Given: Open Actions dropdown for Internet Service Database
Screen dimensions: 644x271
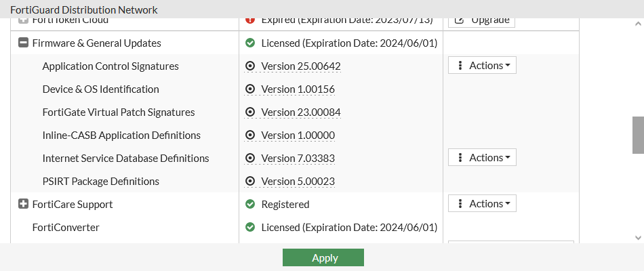Looking at the screenshot, I should tap(482, 158).
